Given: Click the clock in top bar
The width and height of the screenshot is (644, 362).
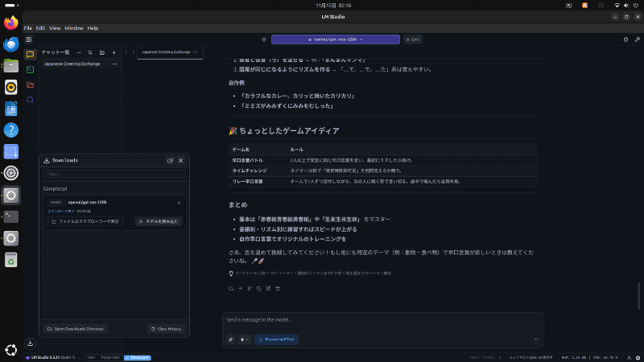Looking at the screenshot, I should (x=333, y=6).
